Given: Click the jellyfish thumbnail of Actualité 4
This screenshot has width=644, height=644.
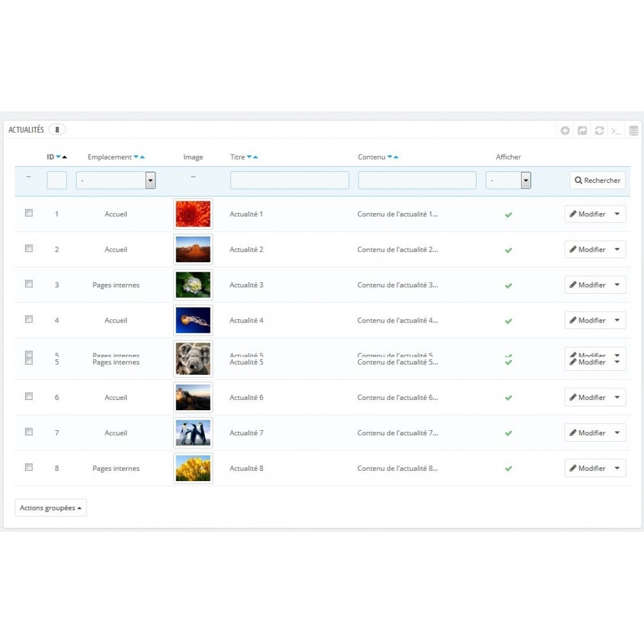Looking at the screenshot, I should tap(193, 320).
